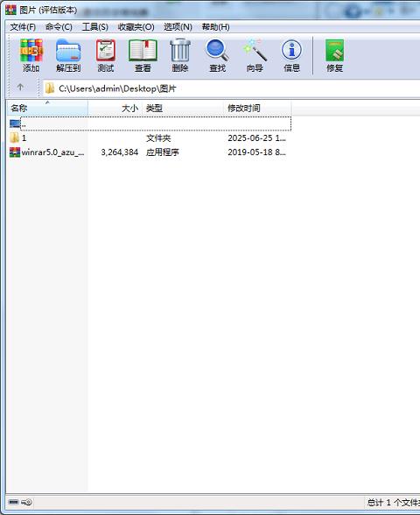Open the 文件(F) menu
This screenshot has height=515, width=420.
pyautogui.click(x=23, y=27)
